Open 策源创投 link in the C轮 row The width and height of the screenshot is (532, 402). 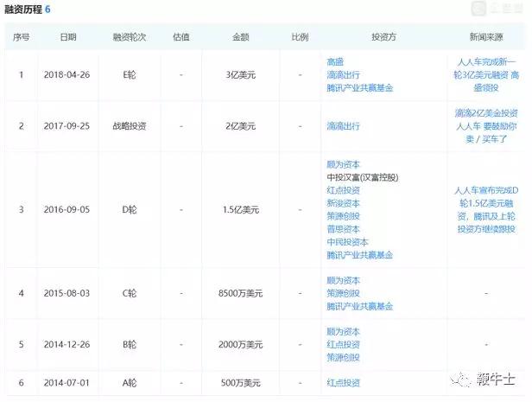coord(343,293)
